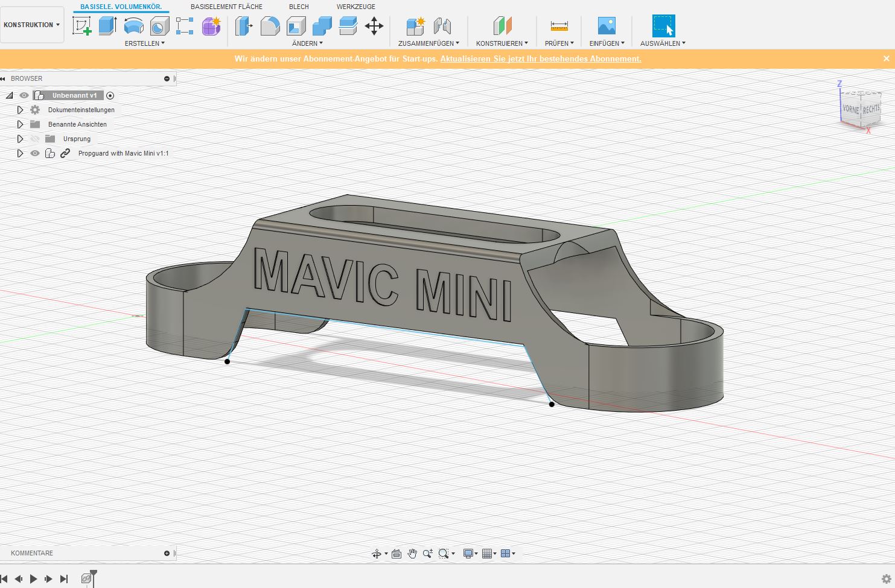Select the Extrude tool
This screenshot has height=588, width=895.
click(x=107, y=26)
